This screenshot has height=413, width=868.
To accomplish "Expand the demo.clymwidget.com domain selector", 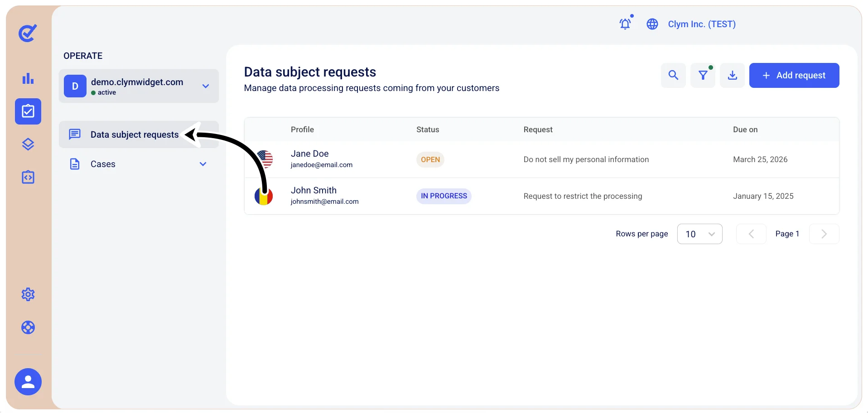I will click(x=139, y=86).
